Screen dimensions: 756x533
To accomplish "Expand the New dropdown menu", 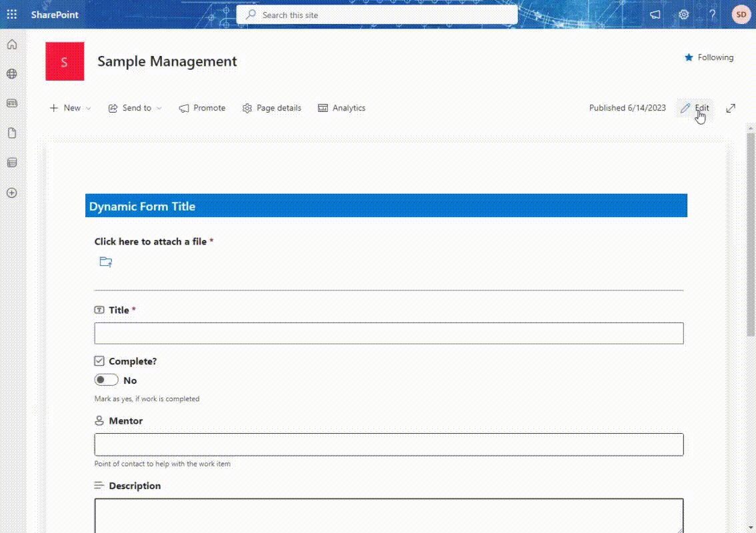I will 70,108.
